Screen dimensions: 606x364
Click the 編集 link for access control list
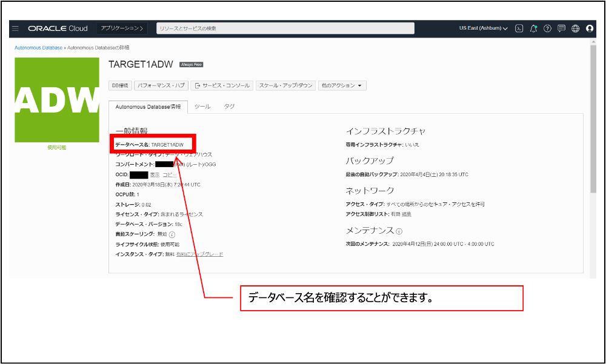[407, 214]
